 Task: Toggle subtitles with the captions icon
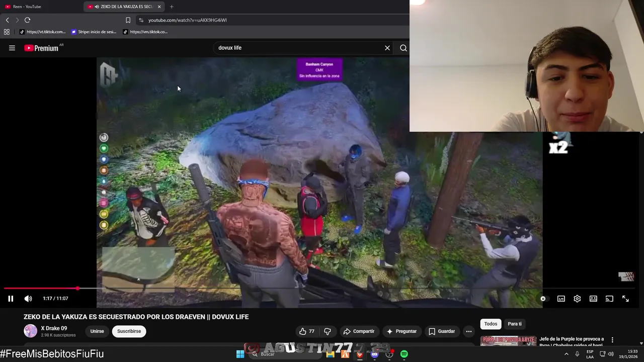(561, 299)
